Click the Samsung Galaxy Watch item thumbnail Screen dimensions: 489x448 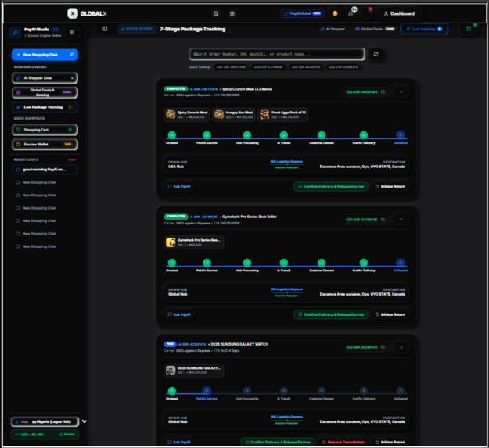[171, 371]
